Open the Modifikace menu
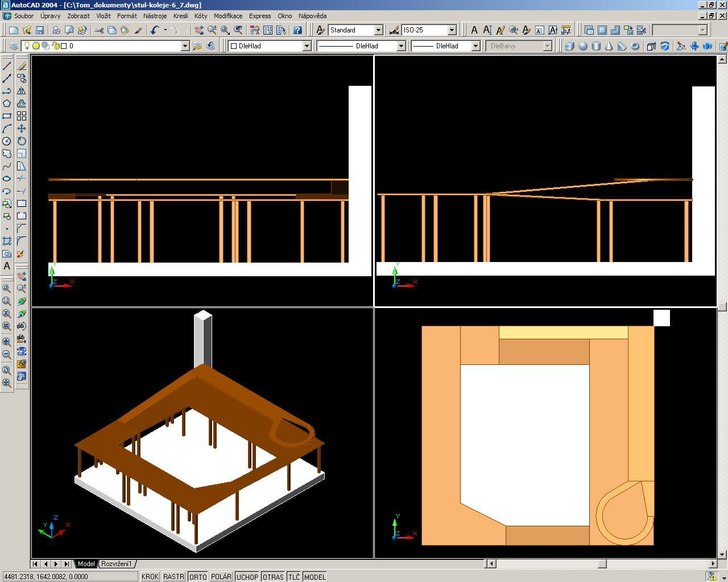This screenshot has height=582, width=728. point(227,16)
